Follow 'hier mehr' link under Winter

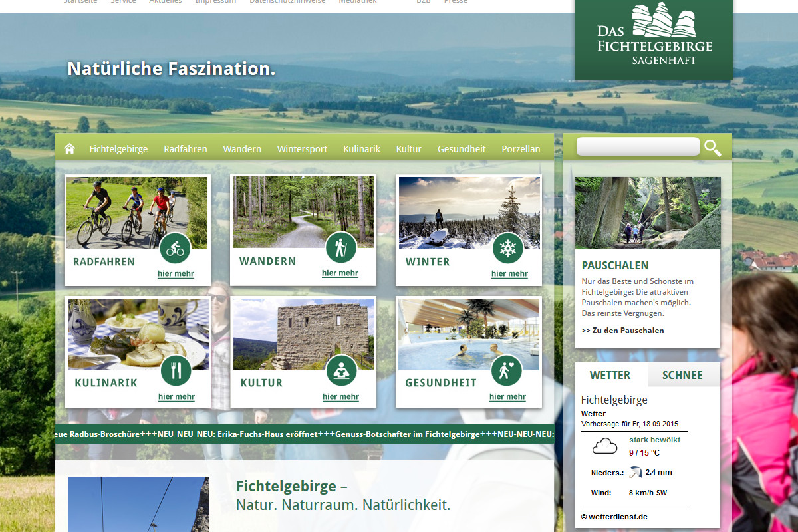509,273
